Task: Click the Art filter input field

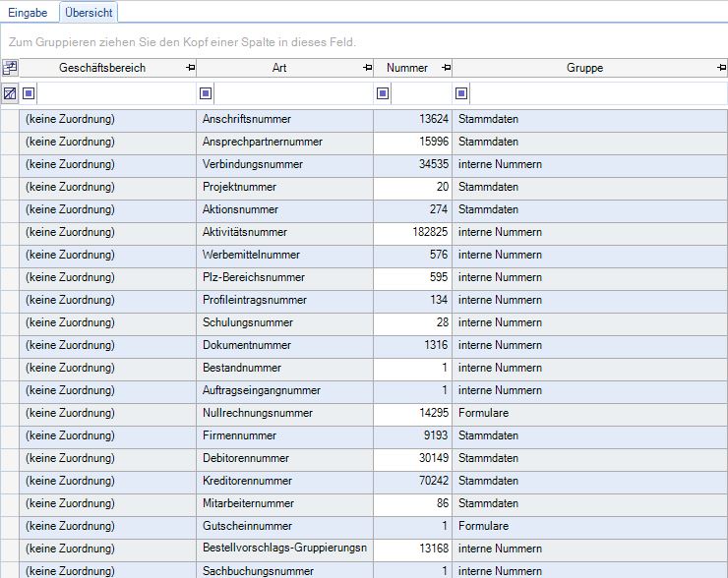Action: coord(292,93)
